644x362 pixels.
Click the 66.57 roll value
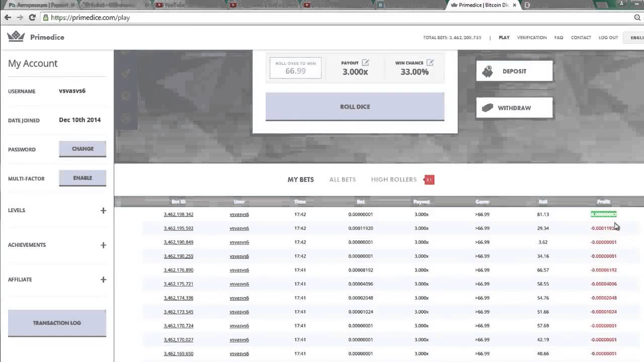pyautogui.click(x=543, y=270)
